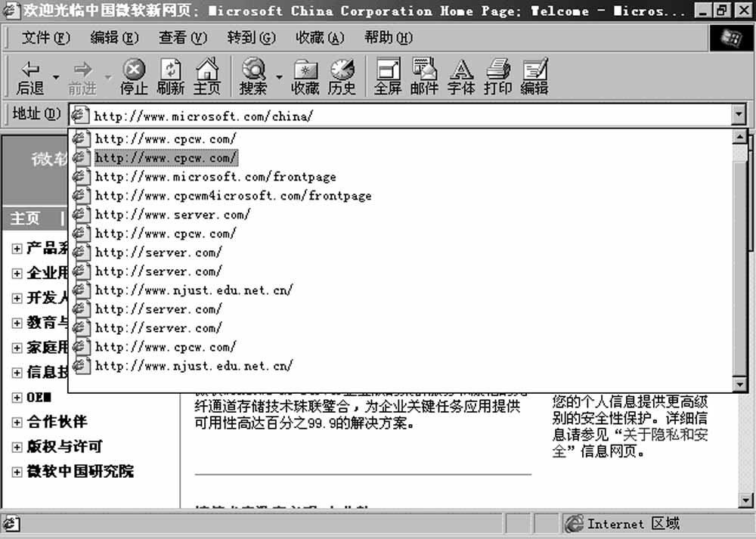Expand the 微软中国研究院 tree node

(x=17, y=472)
